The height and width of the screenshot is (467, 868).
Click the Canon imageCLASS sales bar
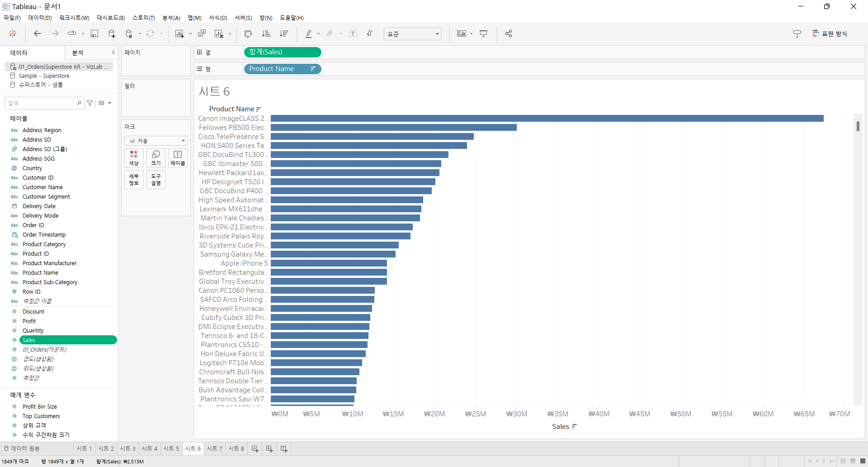(547, 119)
